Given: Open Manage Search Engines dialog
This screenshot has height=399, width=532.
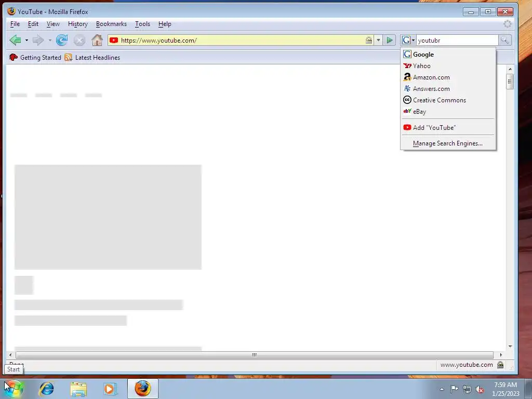Looking at the screenshot, I should point(448,143).
